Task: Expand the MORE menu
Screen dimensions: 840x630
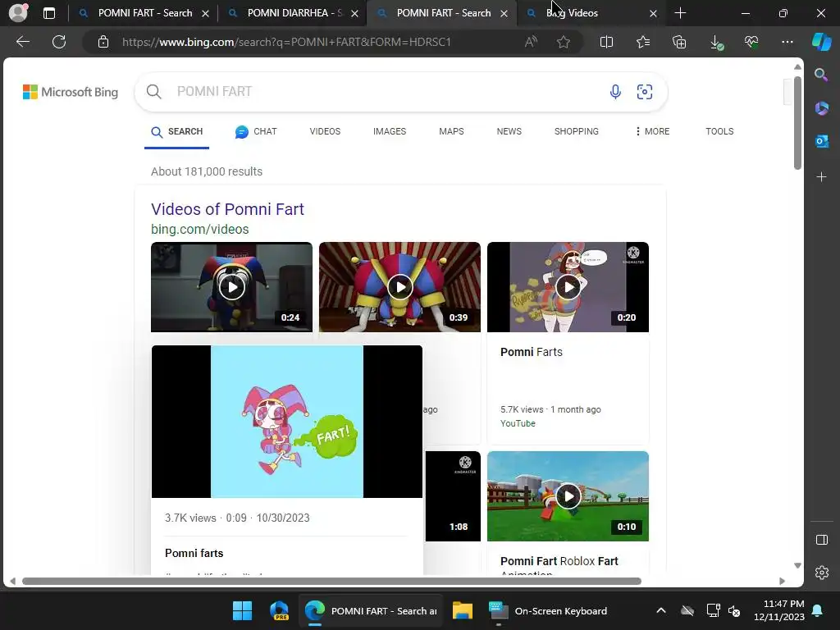Action: (x=652, y=132)
